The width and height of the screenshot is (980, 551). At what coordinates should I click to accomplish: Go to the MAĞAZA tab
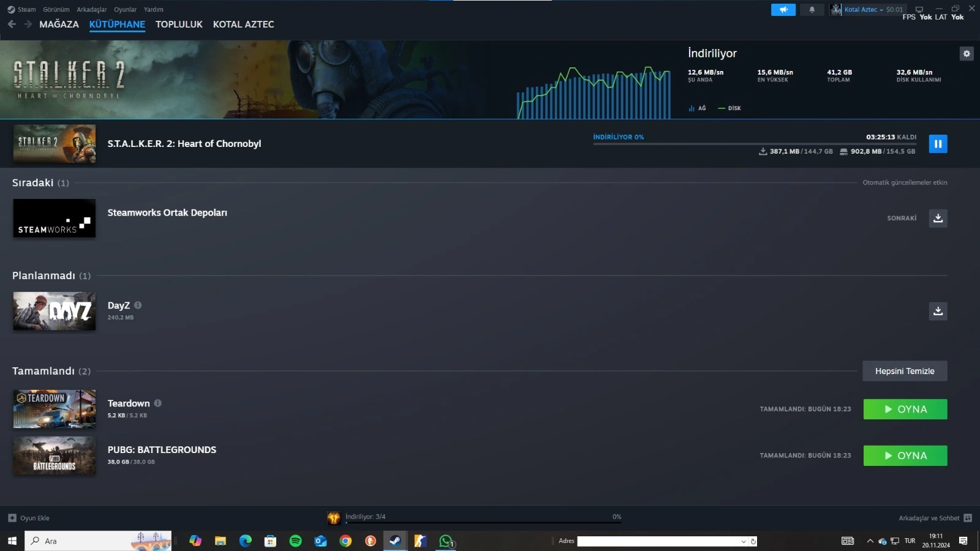click(x=59, y=24)
